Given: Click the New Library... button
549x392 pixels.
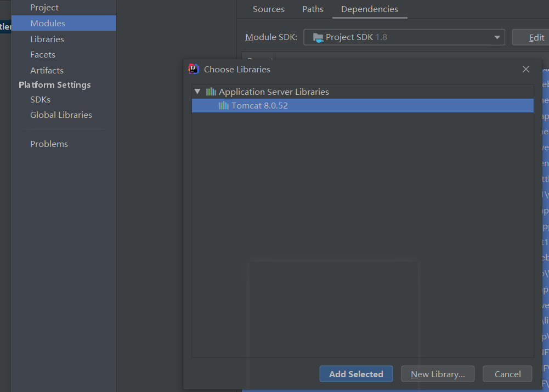Looking at the screenshot, I should [438, 374].
